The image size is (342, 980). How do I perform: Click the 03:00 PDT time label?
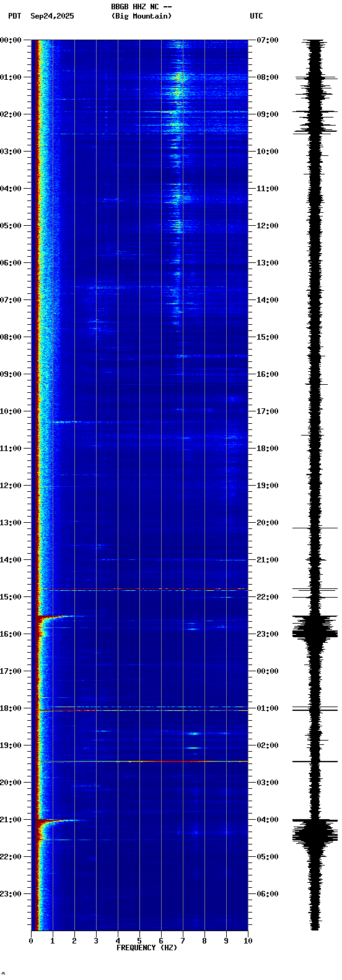[11, 152]
